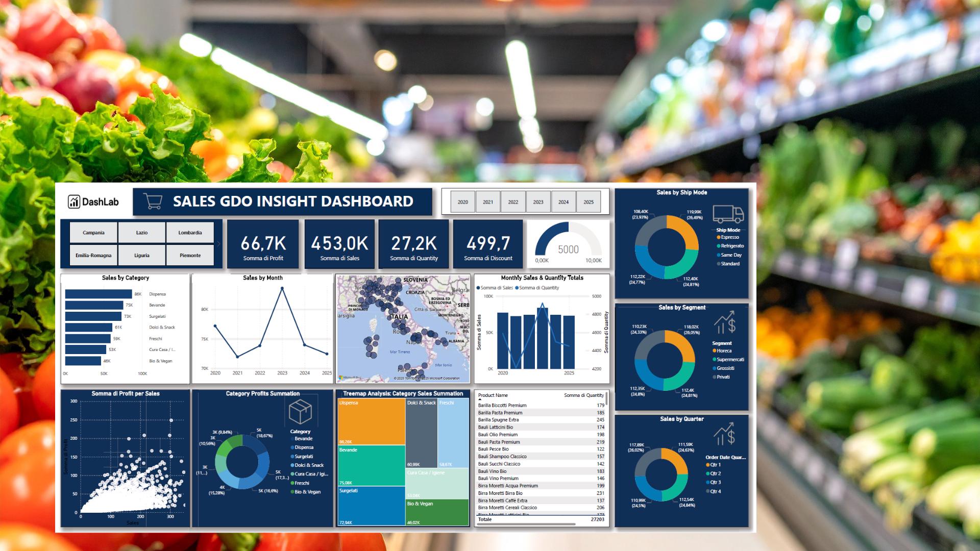Select year 2021 slicer button

click(x=488, y=202)
